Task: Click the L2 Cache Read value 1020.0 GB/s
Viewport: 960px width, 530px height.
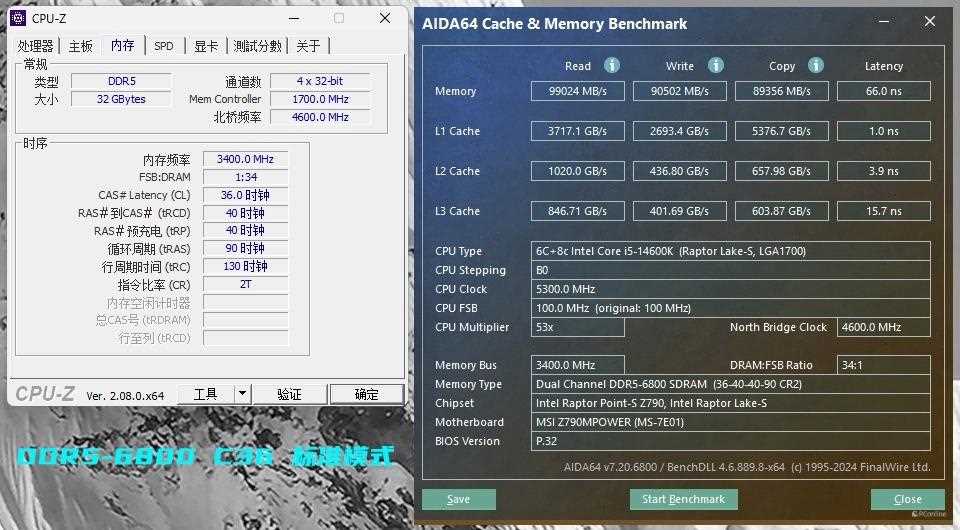Action: tap(577, 171)
